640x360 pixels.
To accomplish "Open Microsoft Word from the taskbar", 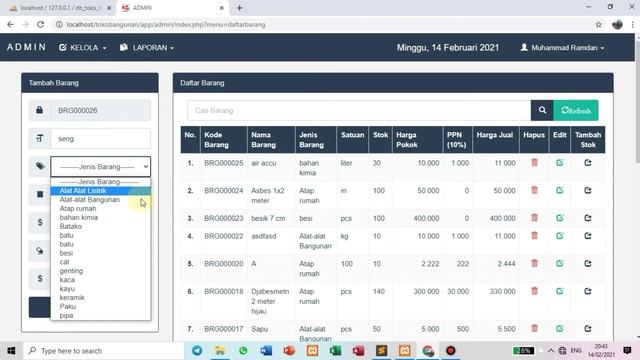I will [266, 351].
